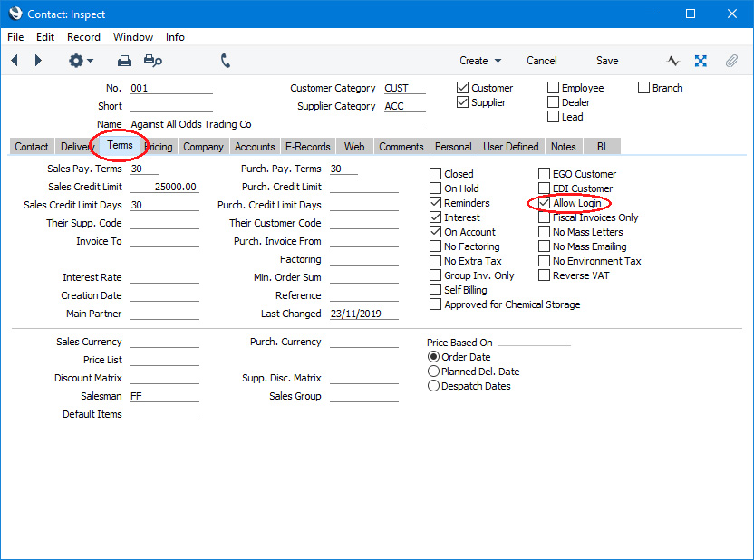754x560 pixels.
Task: Open the Edit menu
Action: click(45, 37)
